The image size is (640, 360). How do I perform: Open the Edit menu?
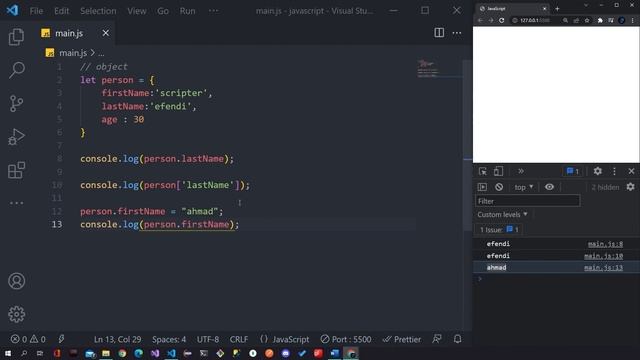(x=62, y=11)
